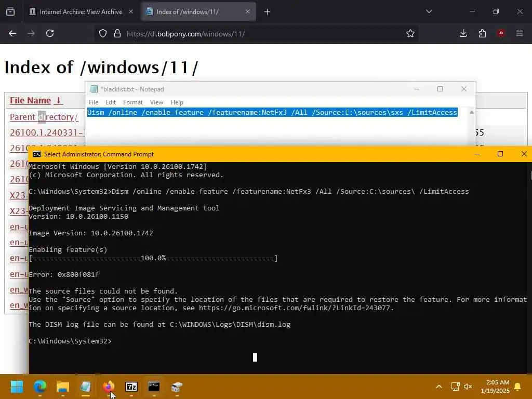This screenshot has width=532, height=399.
Task: Open a new Firefox tab
Action: [268, 12]
